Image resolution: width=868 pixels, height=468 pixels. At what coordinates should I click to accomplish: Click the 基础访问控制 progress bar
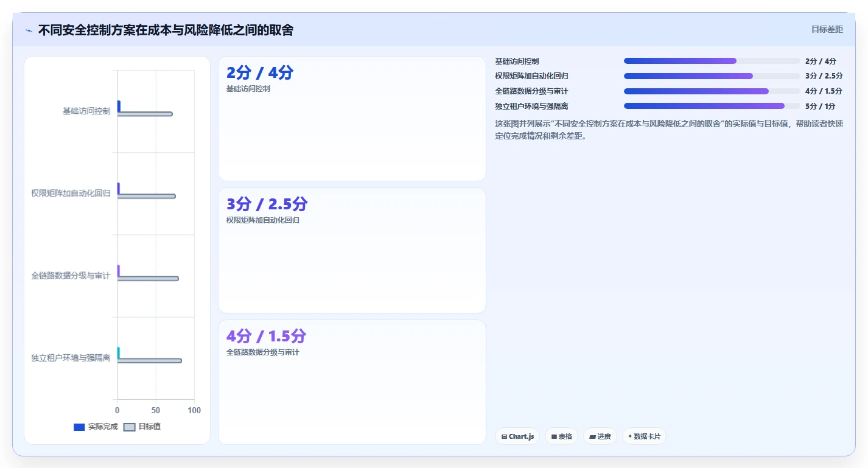coord(712,61)
